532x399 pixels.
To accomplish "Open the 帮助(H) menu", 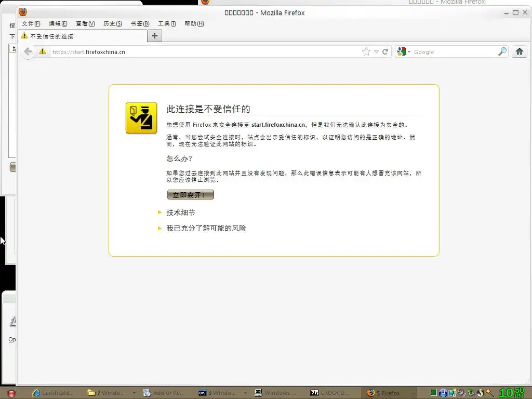I will click(194, 23).
